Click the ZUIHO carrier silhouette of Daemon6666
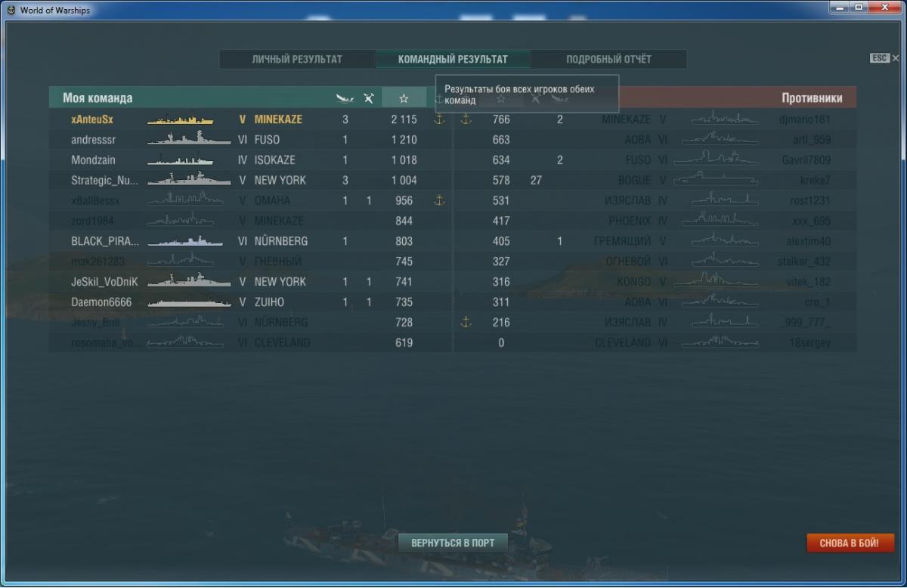This screenshot has height=588, width=907. [x=189, y=302]
